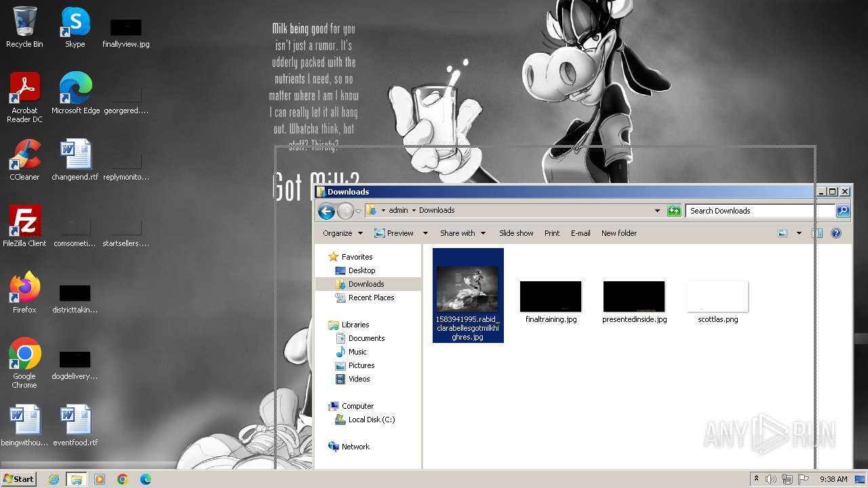This screenshot has width=868, height=488.
Task: Select dogdelivery... desktop file
Action: click(75, 365)
